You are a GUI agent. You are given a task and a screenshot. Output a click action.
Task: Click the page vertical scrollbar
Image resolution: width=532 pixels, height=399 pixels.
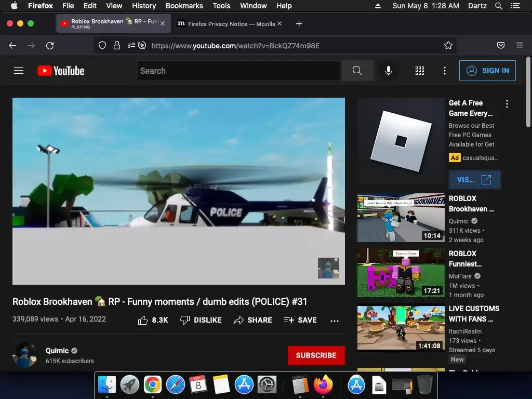[528, 92]
